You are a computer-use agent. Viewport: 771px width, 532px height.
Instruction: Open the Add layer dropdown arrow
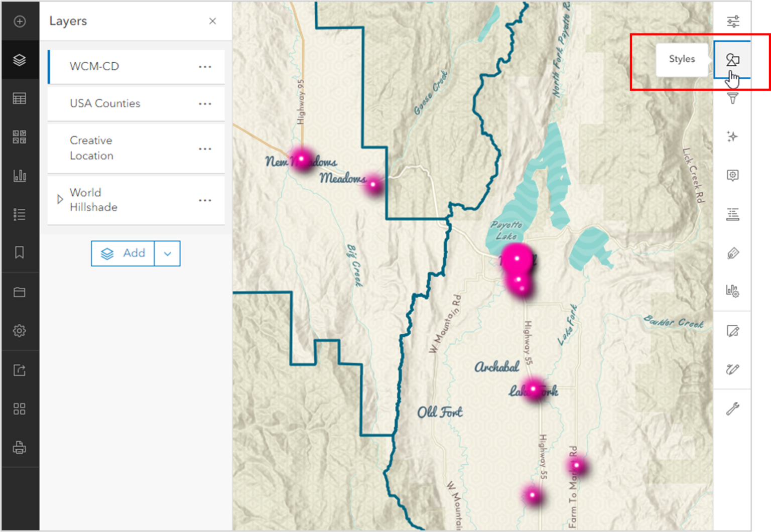click(167, 253)
